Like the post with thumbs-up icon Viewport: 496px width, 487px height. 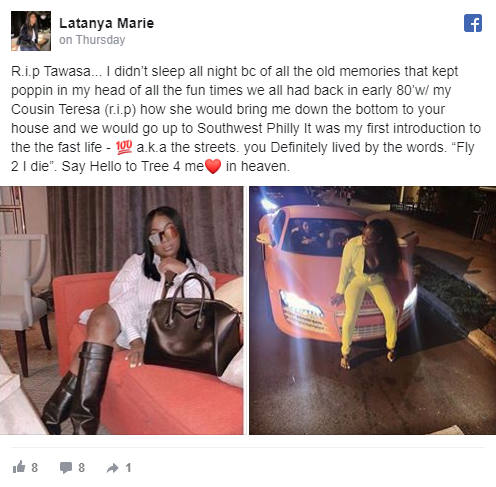19,467
